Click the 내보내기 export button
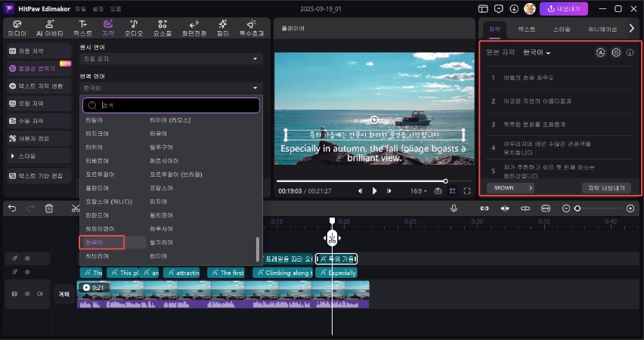Viewport: 644px width, 340px height. (562, 8)
